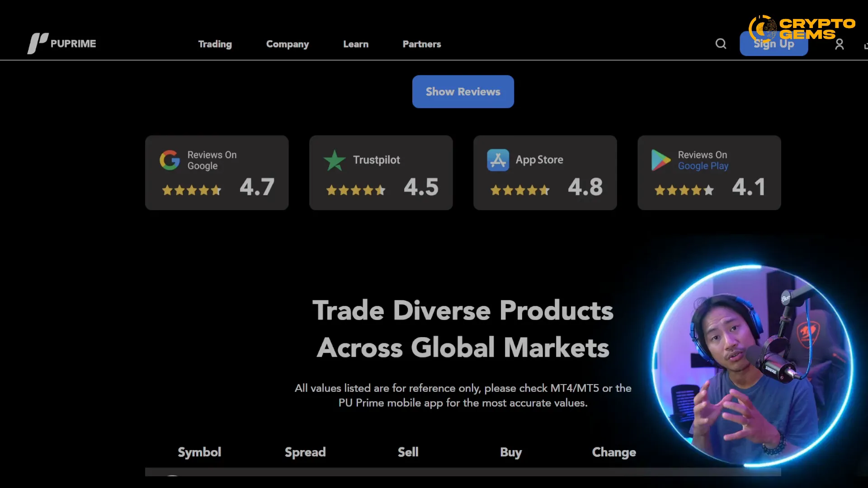Image resolution: width=868 pixels, height=488 pixels.
Task: Click the Trustpilot star rating row
Action: 356,190
